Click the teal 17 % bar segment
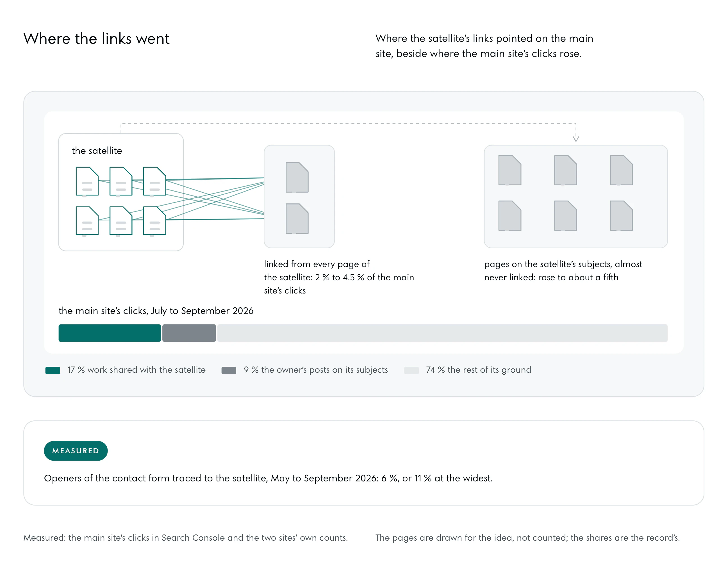 pos(110,333)
